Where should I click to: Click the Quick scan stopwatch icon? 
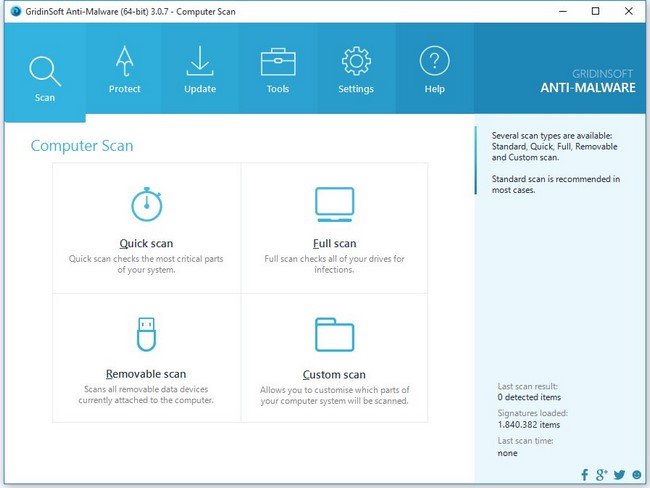pos(146,204)
